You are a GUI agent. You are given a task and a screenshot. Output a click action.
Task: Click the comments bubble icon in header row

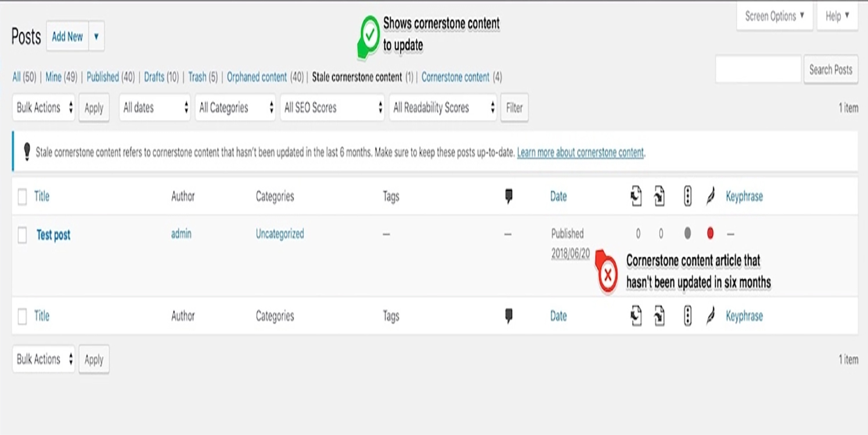[509, 197]
